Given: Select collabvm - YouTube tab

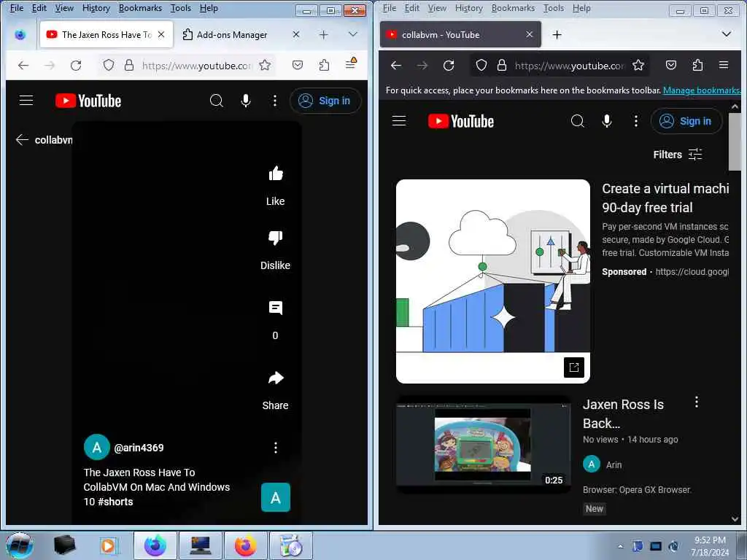Looking at the screenshot, I should [460, 35].
